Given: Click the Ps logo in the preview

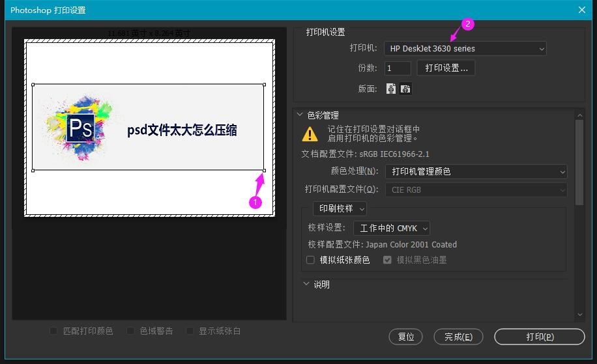Looking at the screenshot, I should 80,128.
